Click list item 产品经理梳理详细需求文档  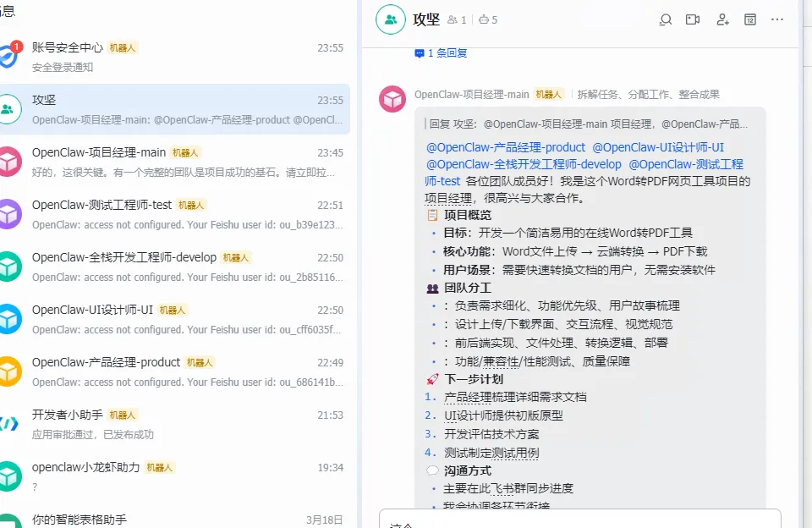click(515, 398)
